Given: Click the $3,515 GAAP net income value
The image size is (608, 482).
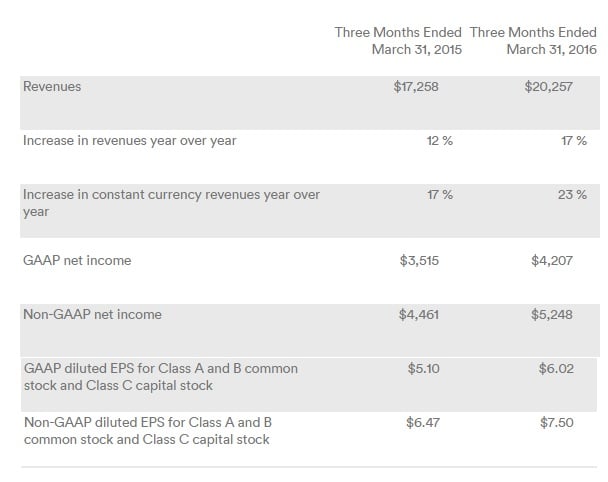Looking at the screenshot, I should (419, 261).
